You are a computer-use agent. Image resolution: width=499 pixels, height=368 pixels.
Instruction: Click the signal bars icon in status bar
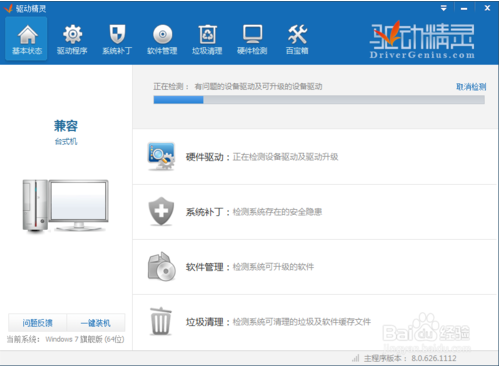tap(356, 358)
